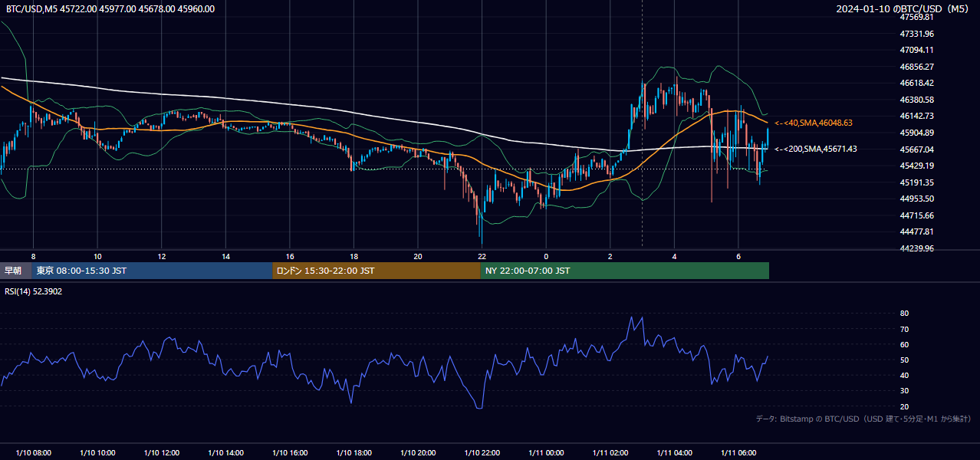Click price axis value 44715.66
Screen dimensions: 980x460
916,215
